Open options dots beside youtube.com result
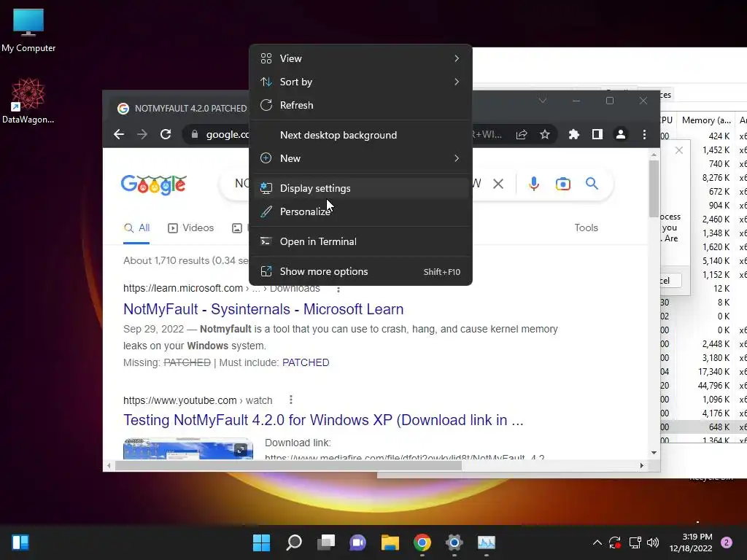This screenshot has height=560, width=747. (290, 400)
